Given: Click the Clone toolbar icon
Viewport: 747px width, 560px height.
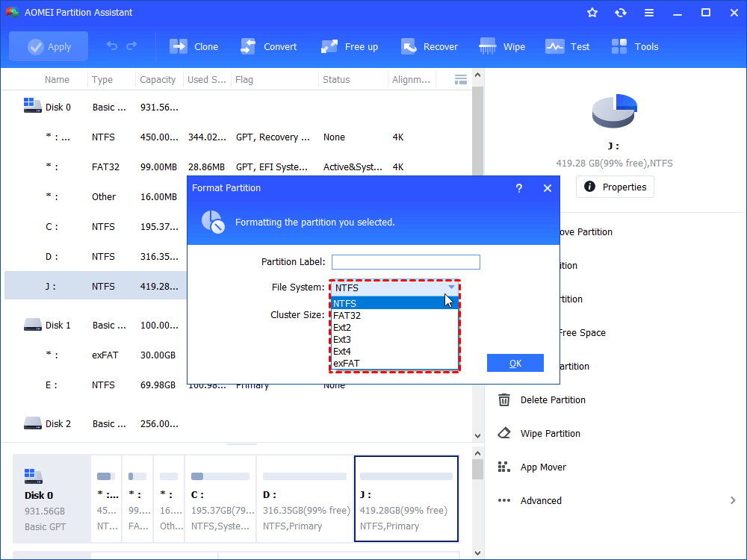Looking at the screenshot, I should click(179, 46).
